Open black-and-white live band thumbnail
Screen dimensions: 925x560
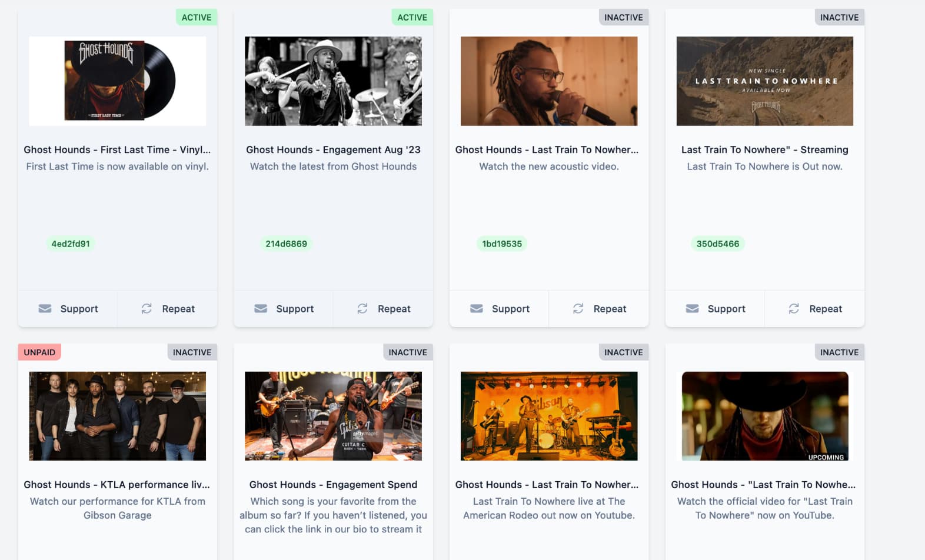pos(333,81)
